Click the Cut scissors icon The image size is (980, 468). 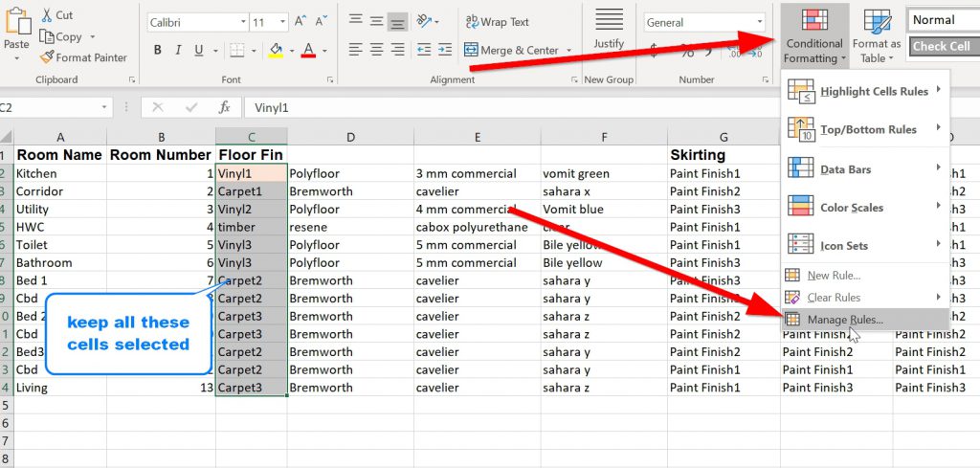pos(45,15)
